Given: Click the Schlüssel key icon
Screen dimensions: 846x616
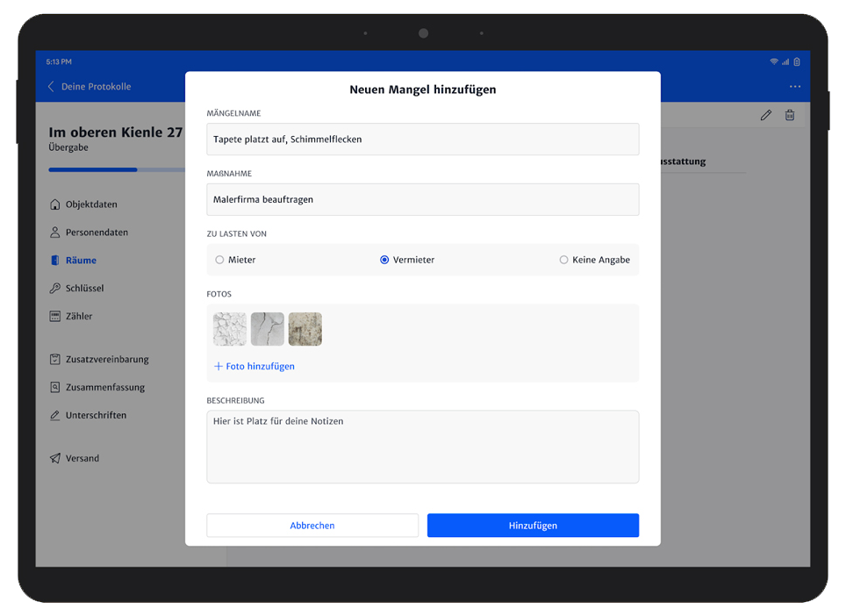Looking at the screenshot, I should (x=55, y=289).
